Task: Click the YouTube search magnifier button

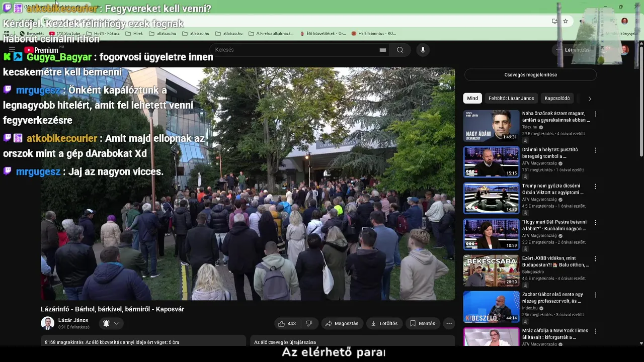Action: (400, 50)
